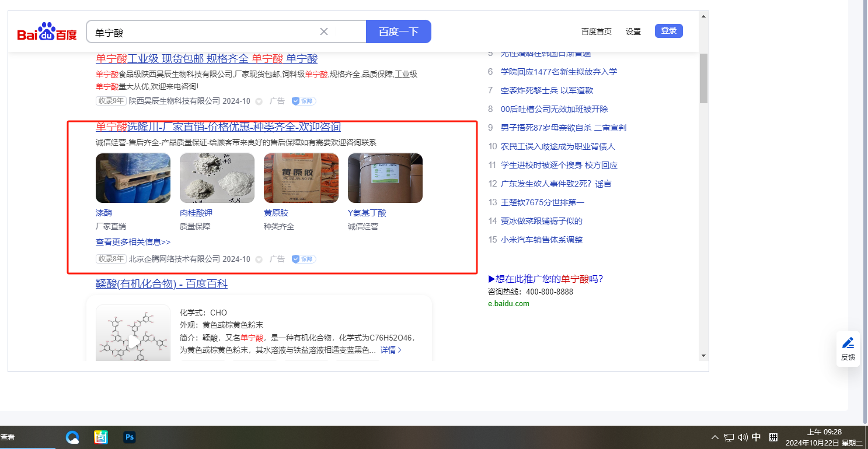Click the 反馈 feedback pencil icon

click(848, 343)
